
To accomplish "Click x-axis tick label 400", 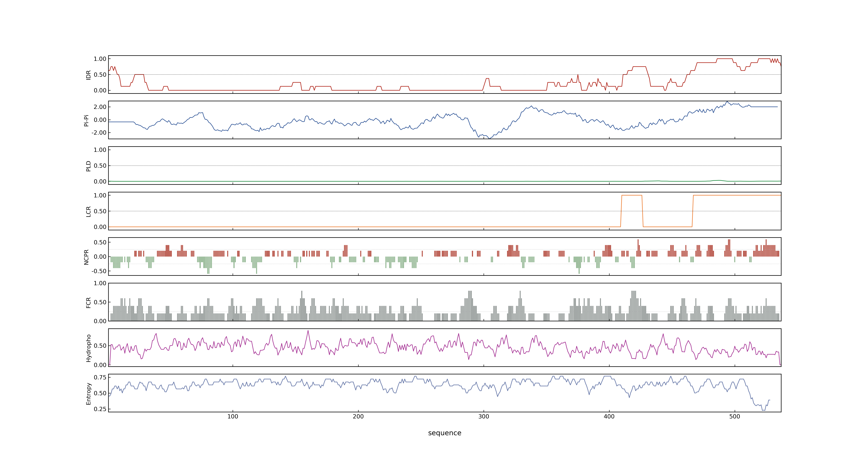I will (x=609, y=416).
